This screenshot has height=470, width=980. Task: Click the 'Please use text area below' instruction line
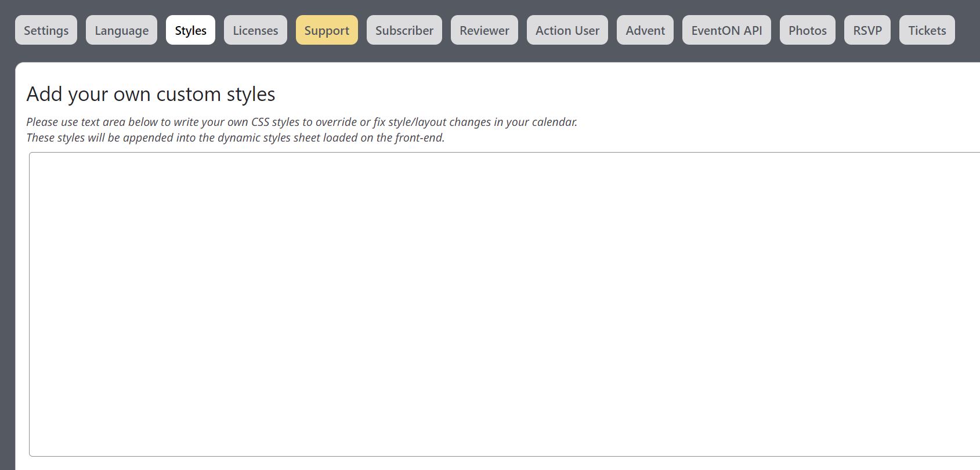coord(302,122)
